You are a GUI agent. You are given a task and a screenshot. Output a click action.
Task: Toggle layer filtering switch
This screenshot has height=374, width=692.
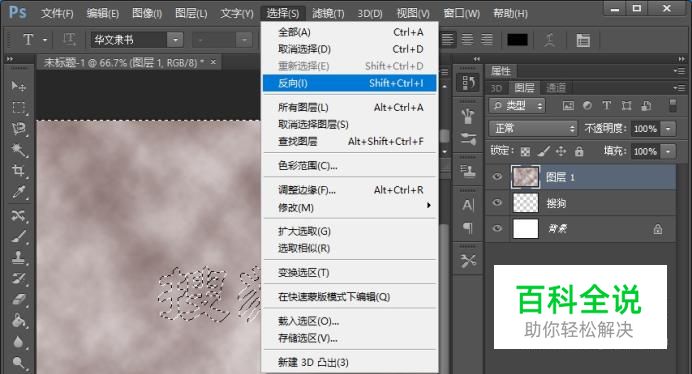click(672, 106)
